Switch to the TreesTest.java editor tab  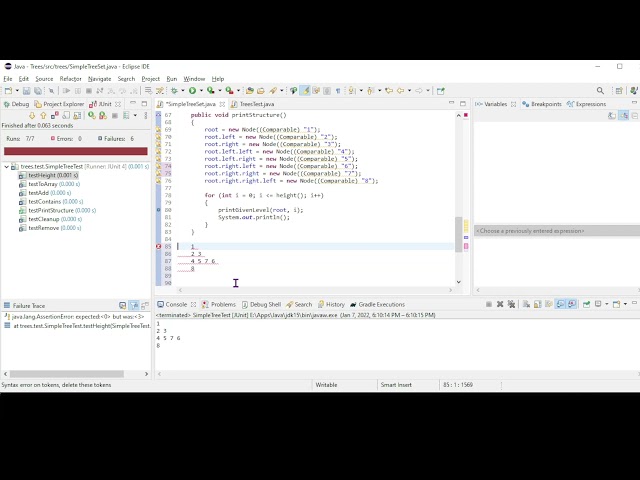pyautogui.click(x=255, y=104)
